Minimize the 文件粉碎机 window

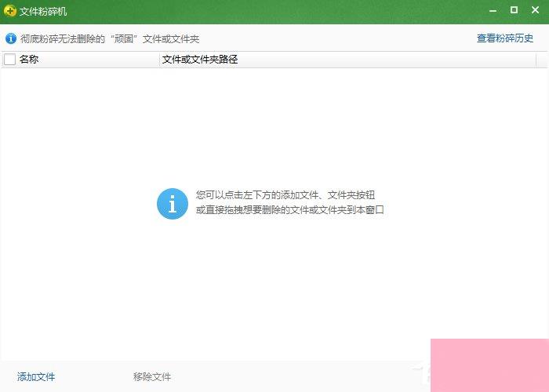pos(493,11)
